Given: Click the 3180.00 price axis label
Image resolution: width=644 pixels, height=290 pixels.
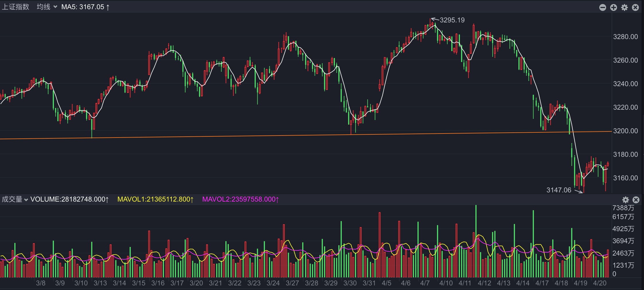Looking at the screenshot, I should tap(625, 154).
